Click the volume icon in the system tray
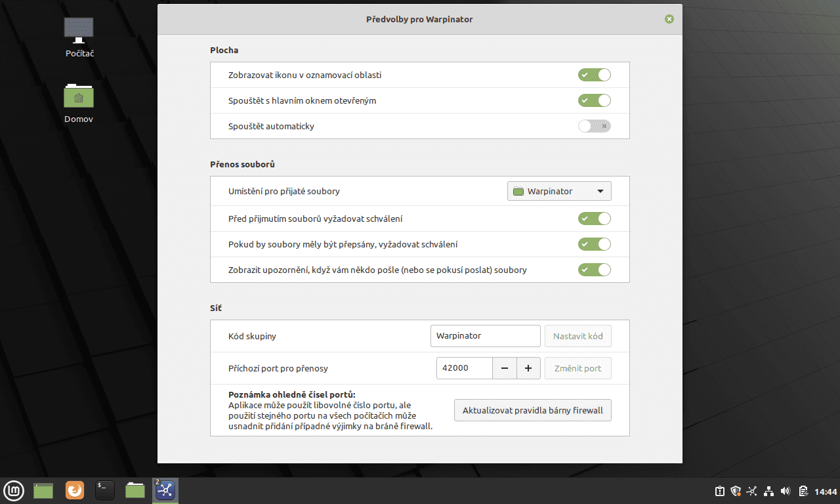This screenshot has width=840, height=504. tap(785, 491)
